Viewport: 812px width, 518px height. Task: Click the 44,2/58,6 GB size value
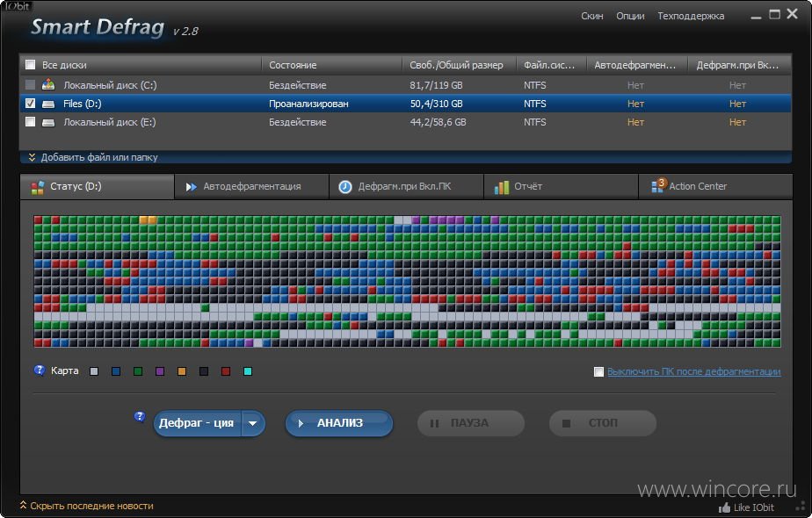(439, 122)
